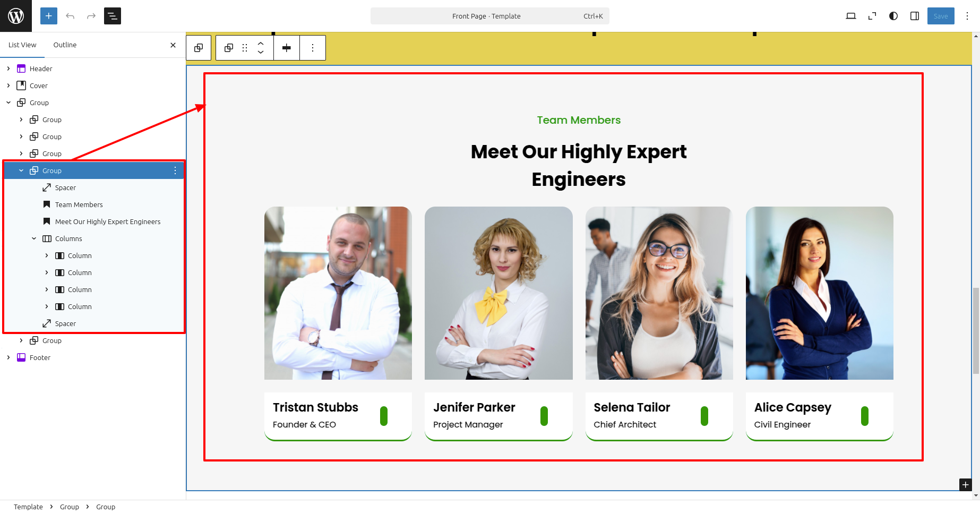Collapse the Columns item

pos(34,238)
